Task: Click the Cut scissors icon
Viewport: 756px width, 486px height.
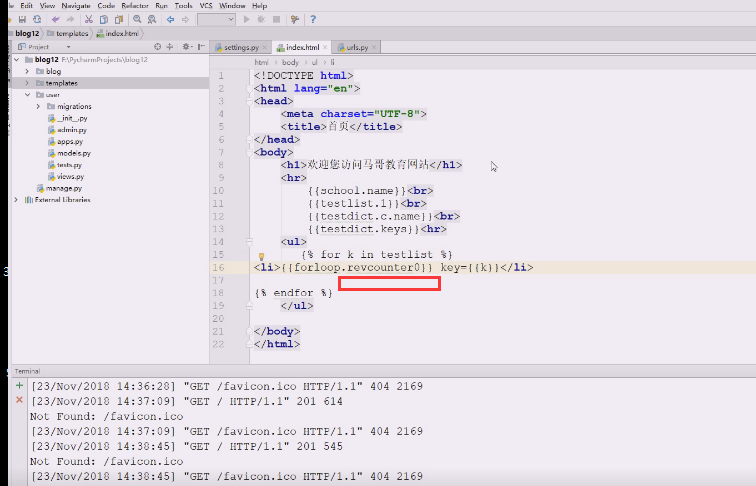Action: (x=89, y=19)
